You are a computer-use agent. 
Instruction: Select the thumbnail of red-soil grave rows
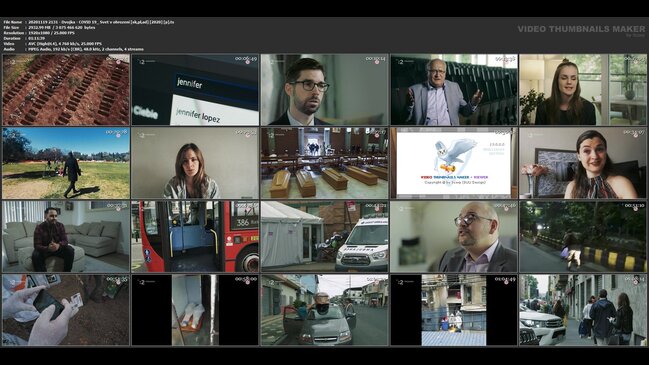(66, 90)
